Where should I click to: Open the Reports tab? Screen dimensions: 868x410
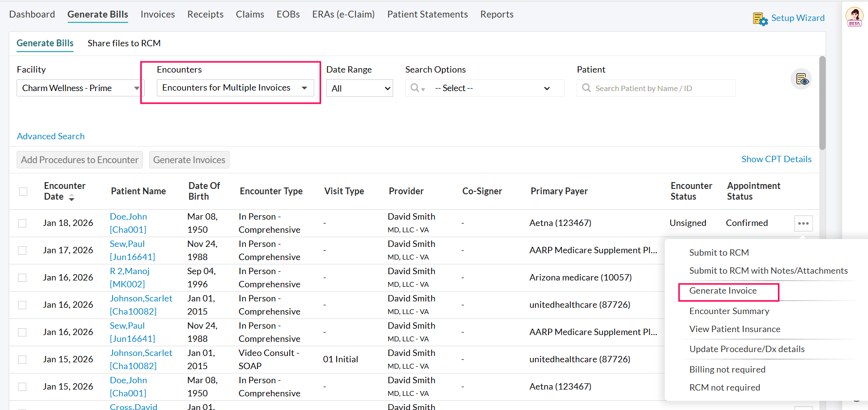497,14
